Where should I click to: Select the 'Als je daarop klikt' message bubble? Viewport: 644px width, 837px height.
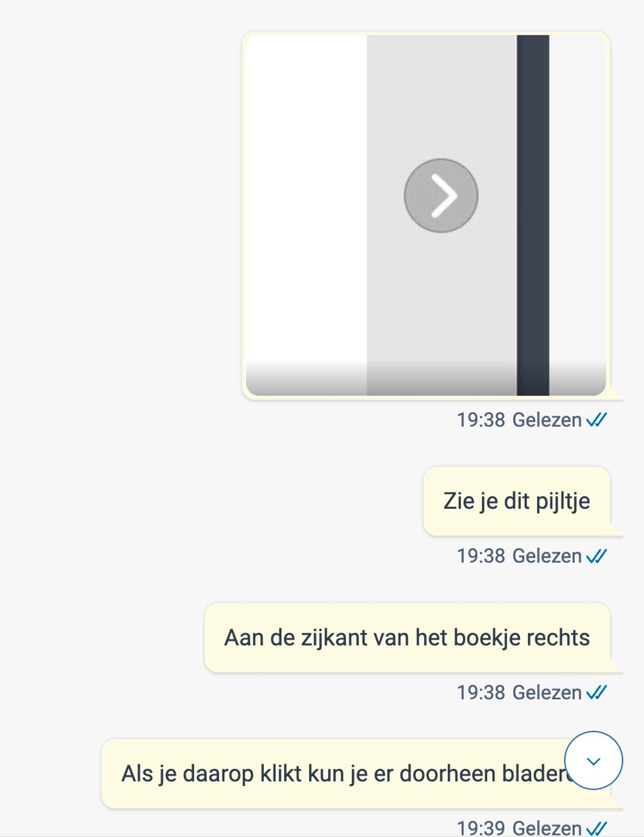click(356, 774)
